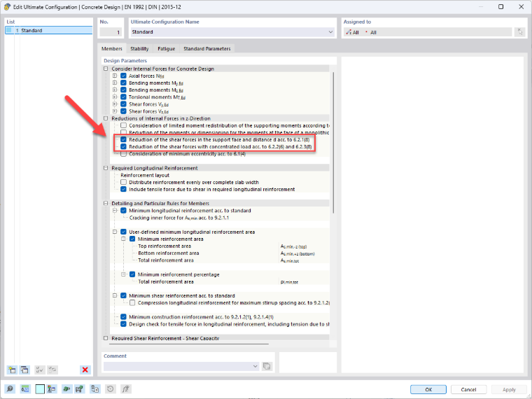Click the copy configuration icon below the list

click(24, 370)
